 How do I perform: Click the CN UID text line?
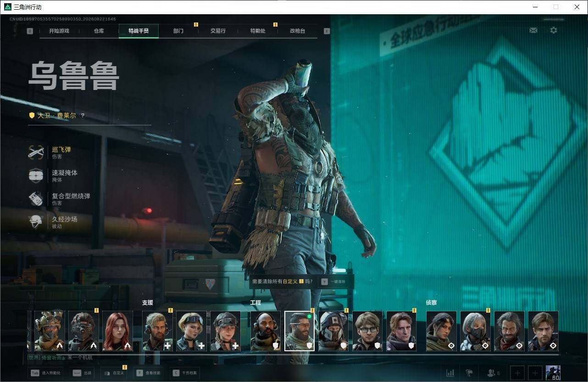[63, 19]
